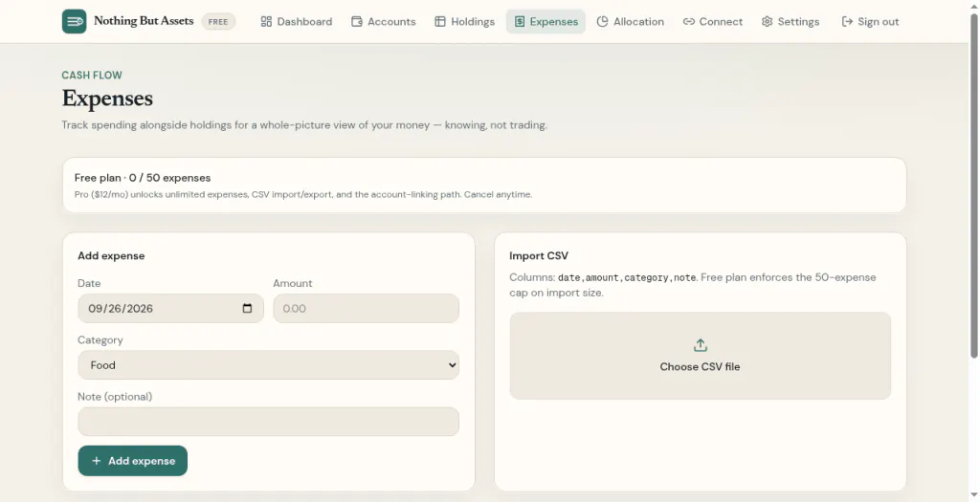Click the Settings gear icon
The image size is (980, 502).
coord(767,21)
